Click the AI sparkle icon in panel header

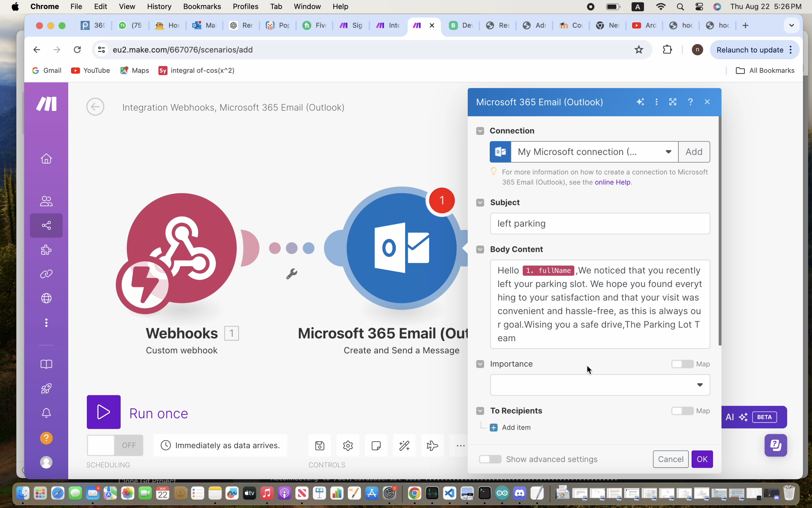[x=640, y=102]
